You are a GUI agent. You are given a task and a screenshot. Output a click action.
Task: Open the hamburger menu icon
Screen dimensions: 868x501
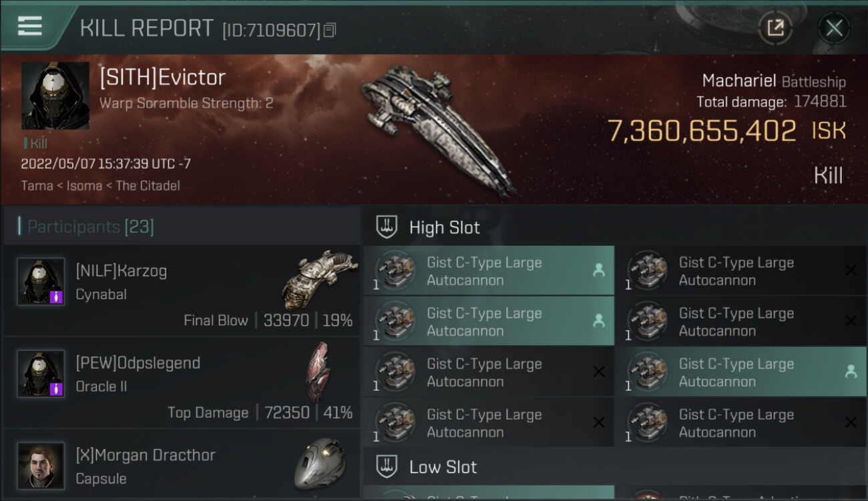click(30, 27)
